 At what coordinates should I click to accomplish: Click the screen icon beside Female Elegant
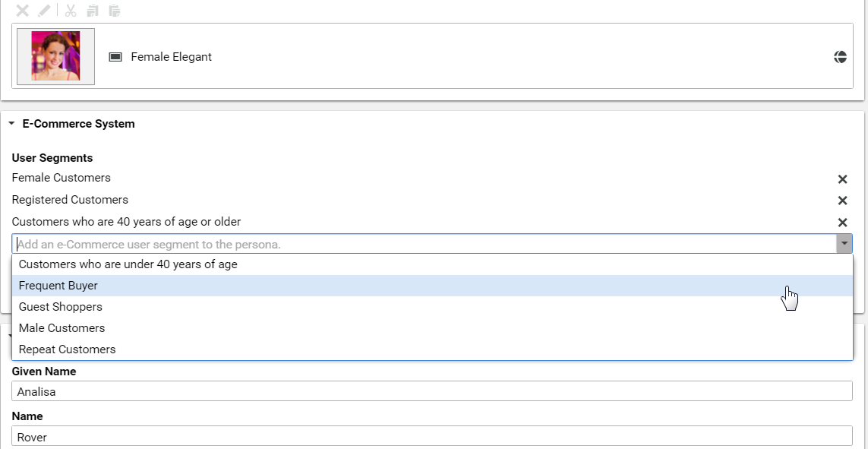[115, 56]
